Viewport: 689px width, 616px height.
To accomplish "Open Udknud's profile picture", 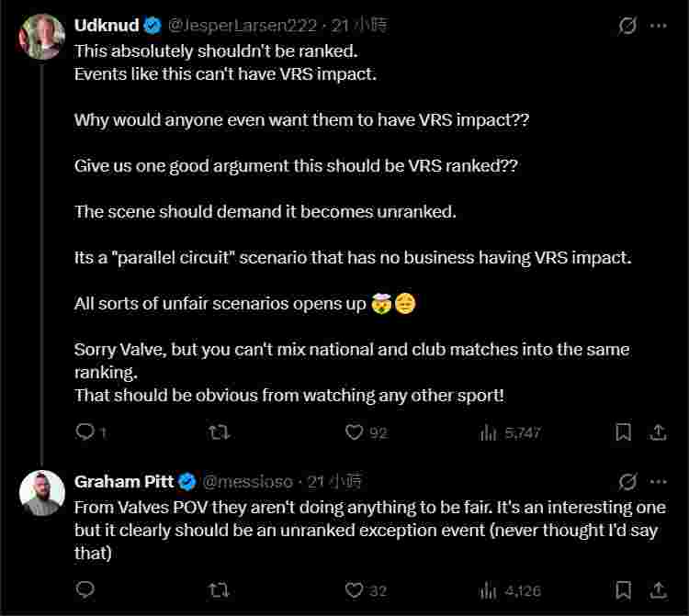I will click(41, 38).
